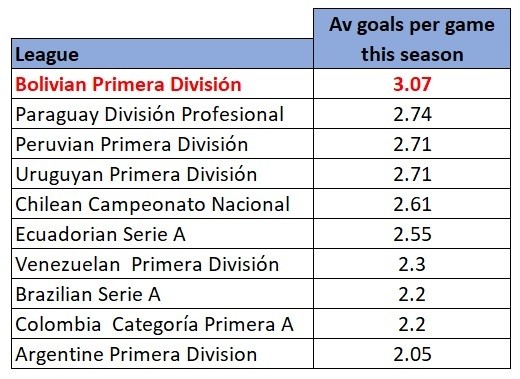Viewport: 520px width, 379px height.
Task: Click the 2.61 value cell
Action: (x=412, y=204)
